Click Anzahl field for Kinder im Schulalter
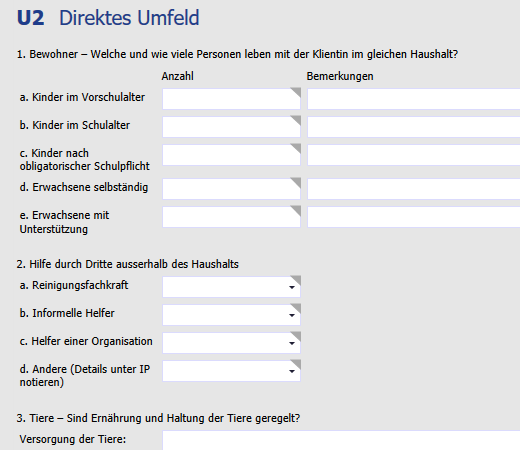The image size is (520, 450). [231, 127]
